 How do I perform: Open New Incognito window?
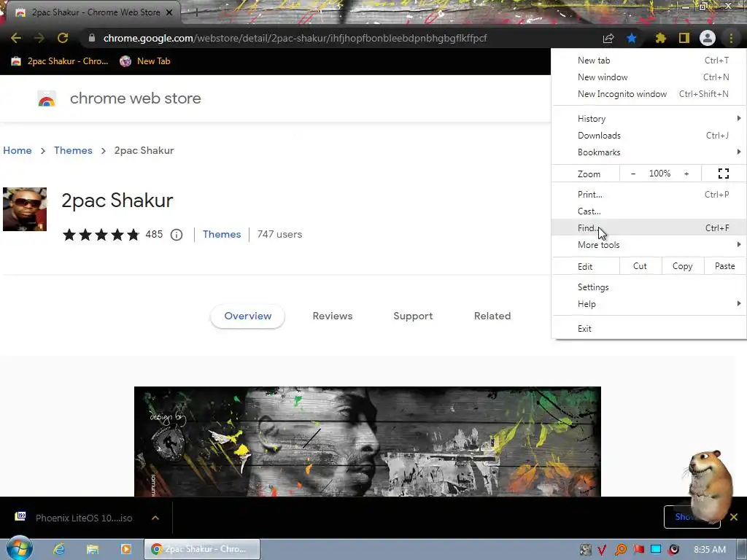point(649,94)
